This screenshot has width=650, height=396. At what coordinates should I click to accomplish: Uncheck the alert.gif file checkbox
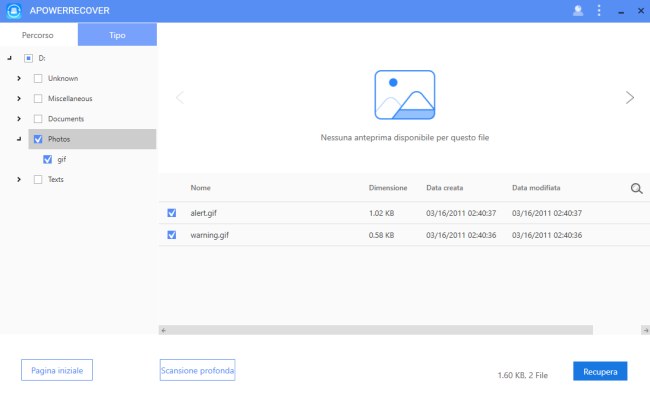(172, 213)
